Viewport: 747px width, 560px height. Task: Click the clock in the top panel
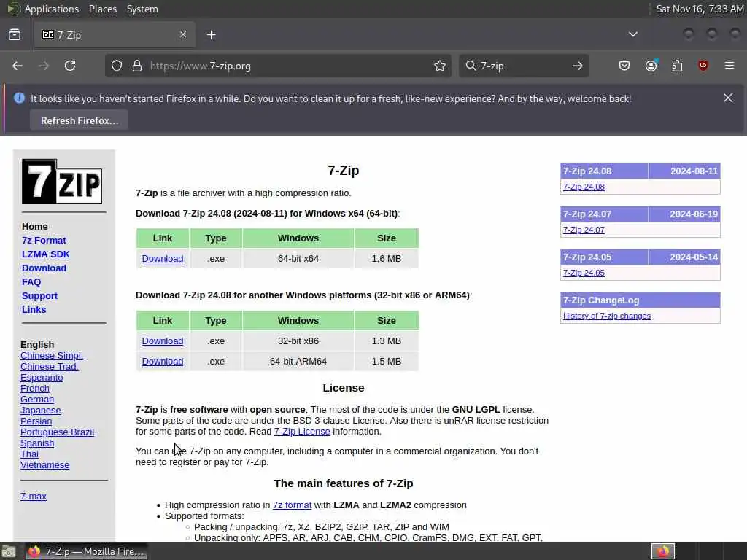pyautogui.click(x=700, y=9)
